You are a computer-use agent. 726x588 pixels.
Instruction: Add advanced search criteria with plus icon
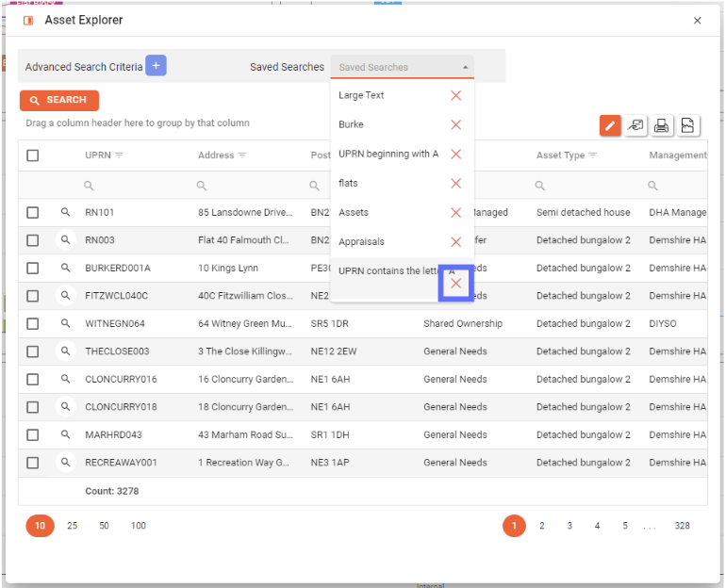(x=156, y=66)
